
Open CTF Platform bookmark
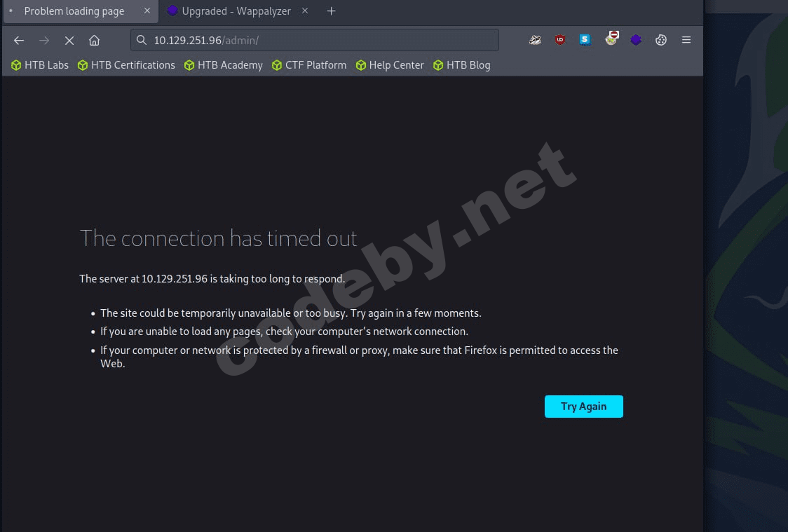pos(309,65)
